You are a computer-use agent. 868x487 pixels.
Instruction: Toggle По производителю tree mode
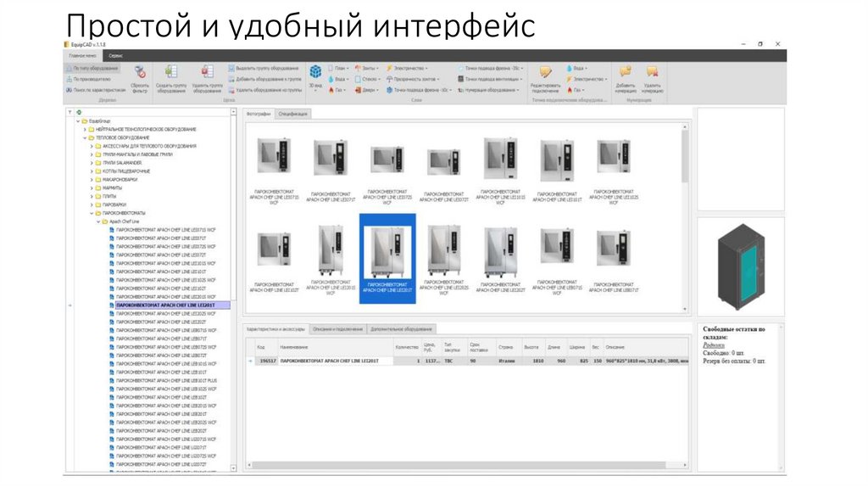88,79
